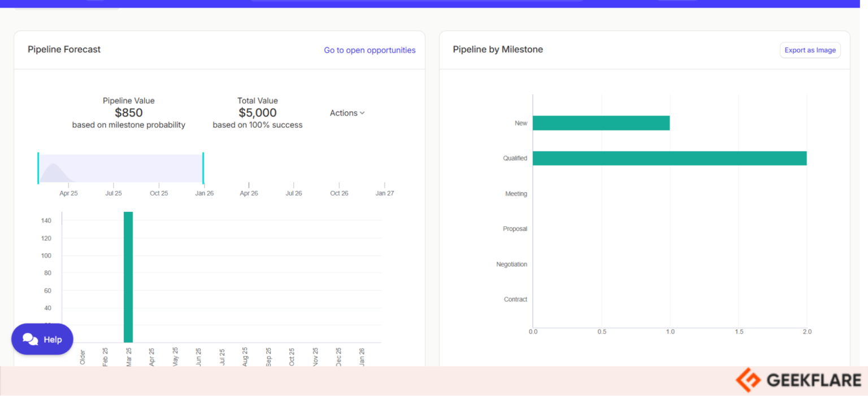Click 'based on milestone probability' text

tap(129, 125)
